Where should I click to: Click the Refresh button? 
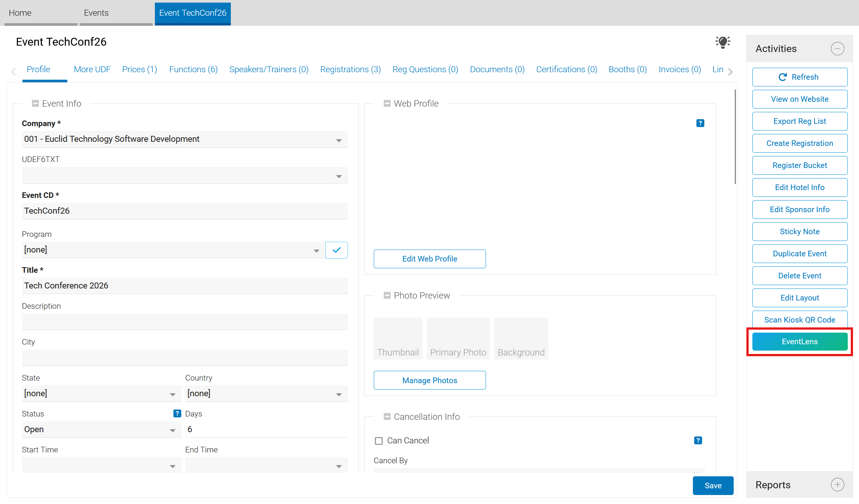pos(800,77)
